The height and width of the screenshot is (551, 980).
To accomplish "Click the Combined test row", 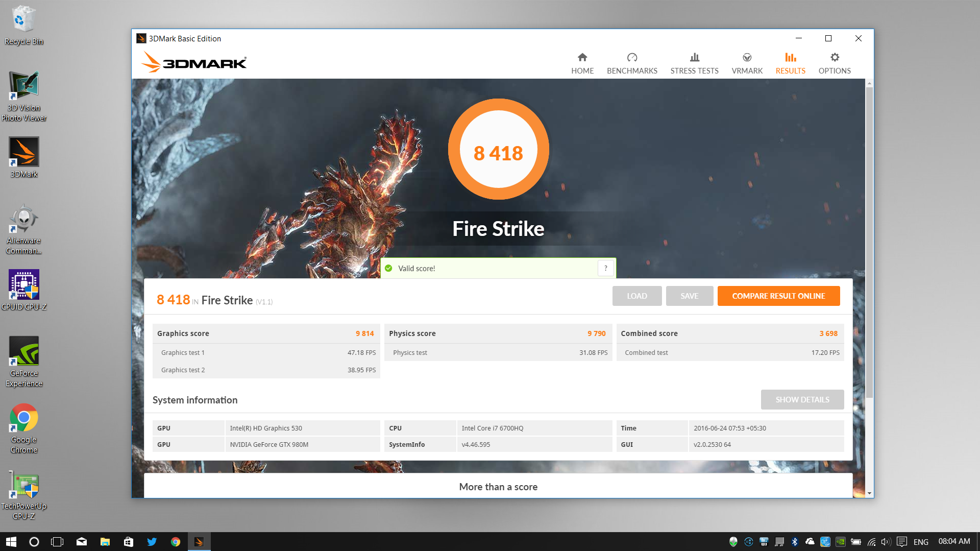I will tap(730, 352).
